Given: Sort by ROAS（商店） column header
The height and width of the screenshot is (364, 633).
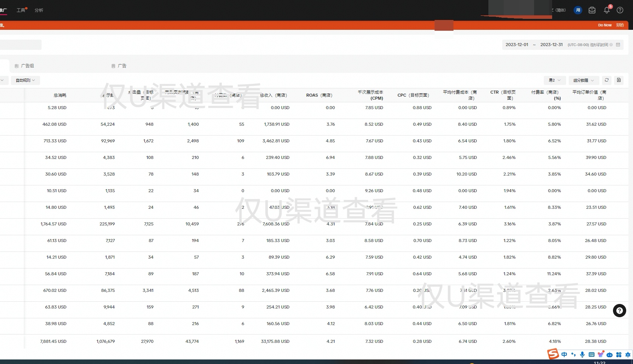Looking at the screenshot, I should tap(319, 95).
